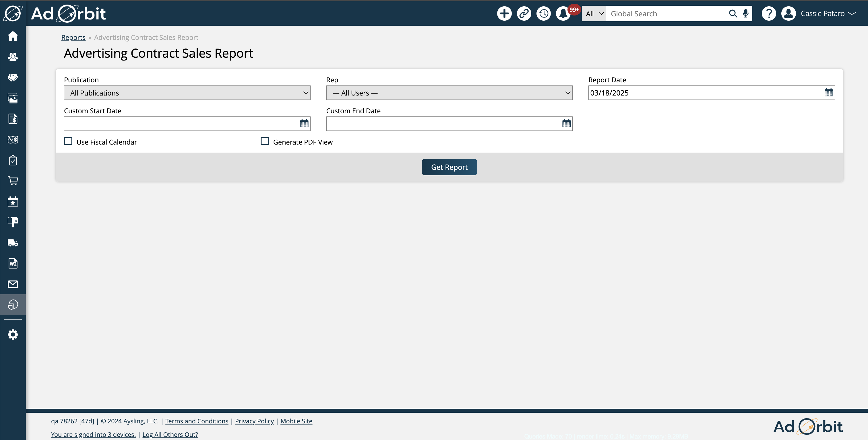Open the settings gear in sidebar
The width and height of the screenshot is (868, 440).
[x=13, y=334]
